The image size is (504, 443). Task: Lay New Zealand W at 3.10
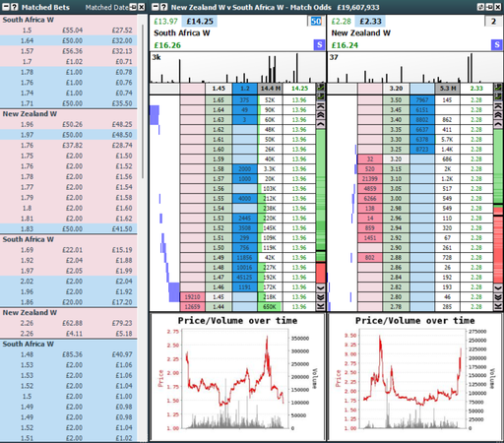(x=370, y=179)
